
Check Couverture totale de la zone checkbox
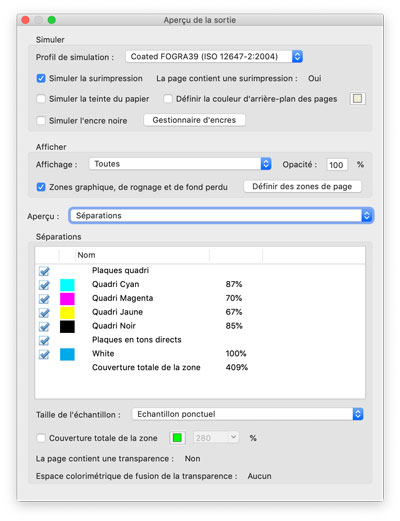41,438
